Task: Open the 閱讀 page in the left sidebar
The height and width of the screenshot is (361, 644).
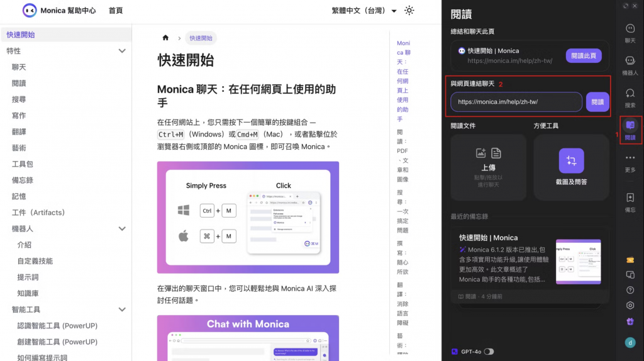Action: [19, 84]
